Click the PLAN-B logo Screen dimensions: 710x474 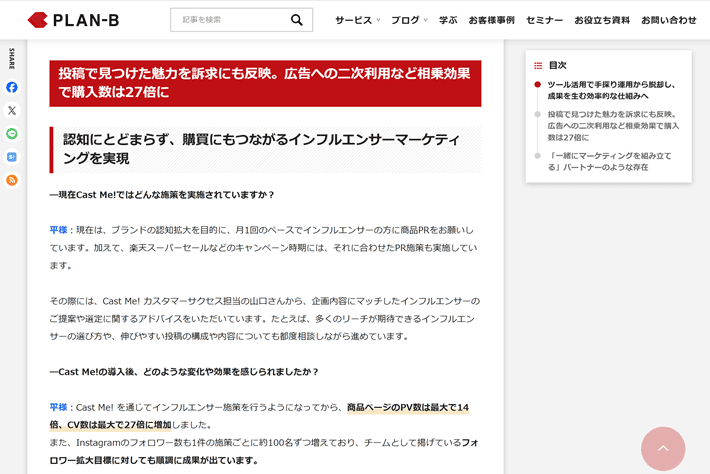click(73, 20)
